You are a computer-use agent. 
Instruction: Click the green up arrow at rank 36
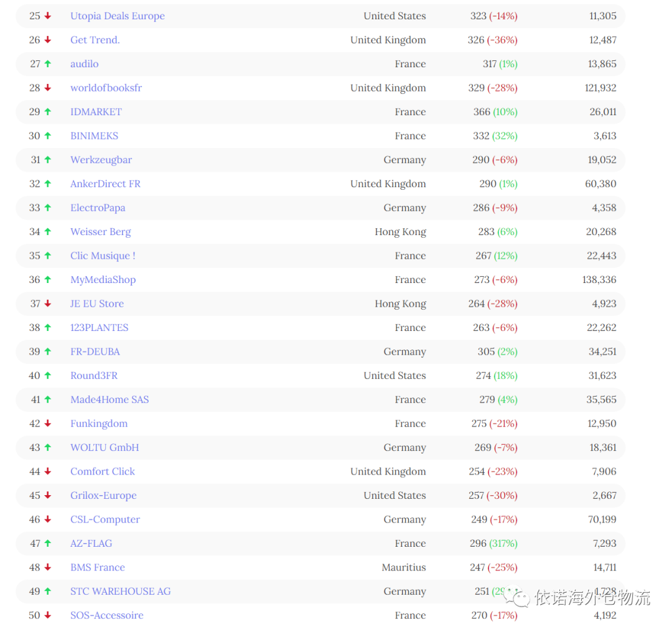tap(47, 280)
